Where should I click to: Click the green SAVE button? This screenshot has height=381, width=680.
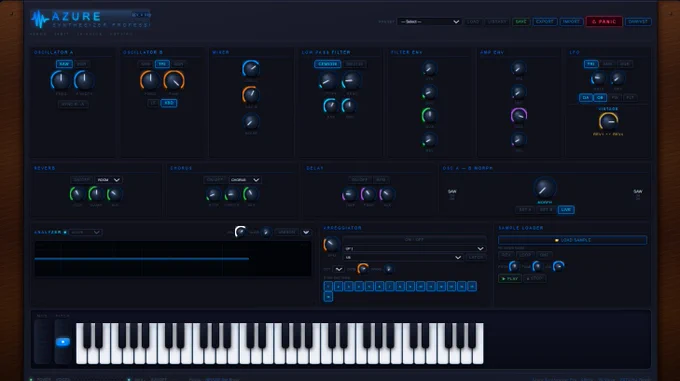521,22
